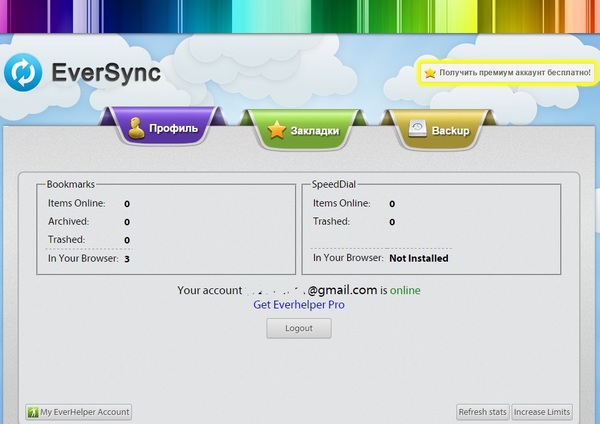Select the Bookmarks In Your Browser count

pyautogui.click(x=127, y=259)
